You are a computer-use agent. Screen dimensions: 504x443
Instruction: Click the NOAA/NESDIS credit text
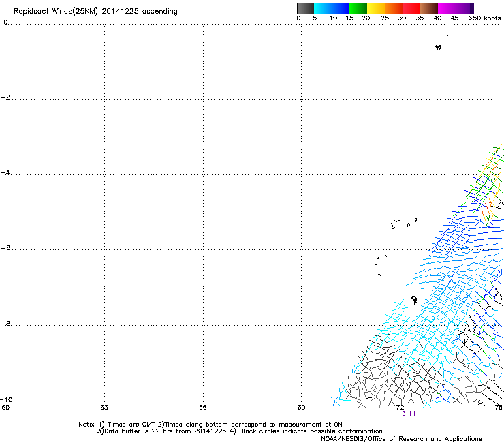coord(401,439)
